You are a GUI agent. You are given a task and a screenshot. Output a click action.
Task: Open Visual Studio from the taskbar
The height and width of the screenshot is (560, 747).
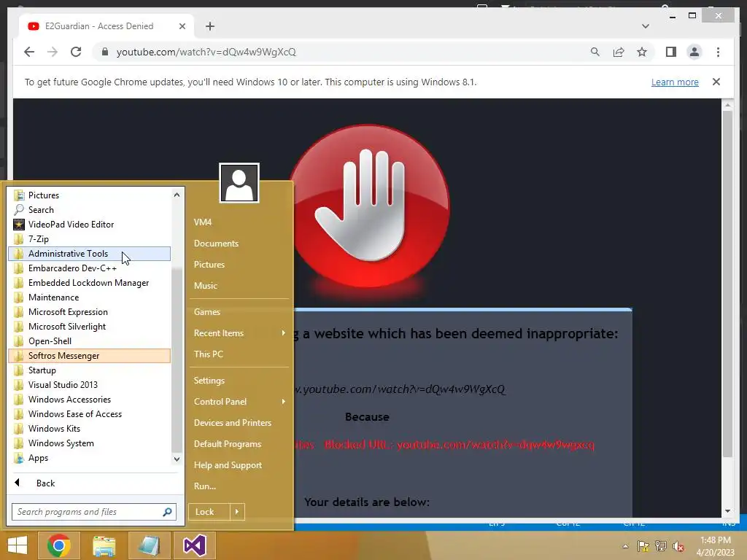click(x=194, y=545)
